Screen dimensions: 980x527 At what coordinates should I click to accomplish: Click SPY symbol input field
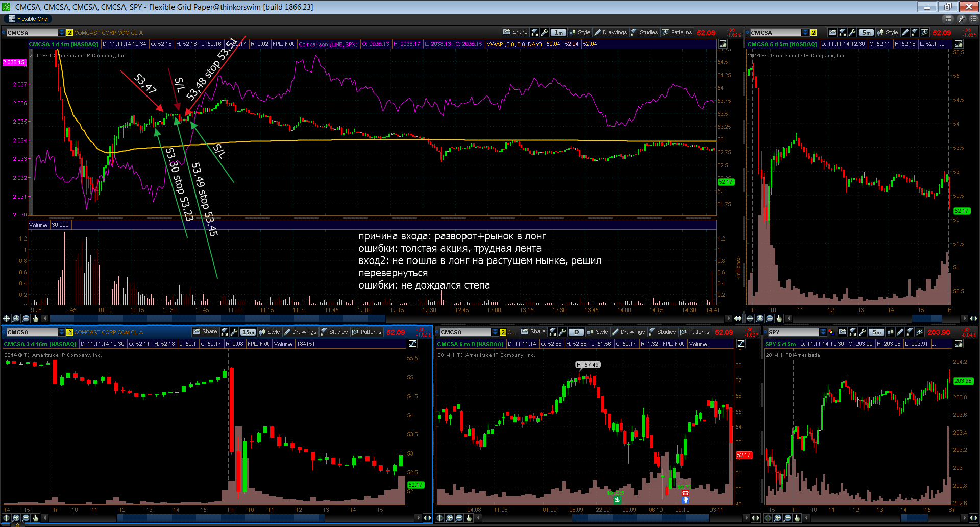794,332
